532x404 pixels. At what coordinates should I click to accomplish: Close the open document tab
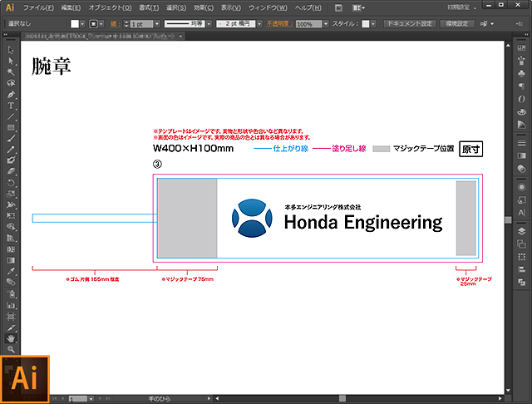pyautogui.click(x=181, y=36)
